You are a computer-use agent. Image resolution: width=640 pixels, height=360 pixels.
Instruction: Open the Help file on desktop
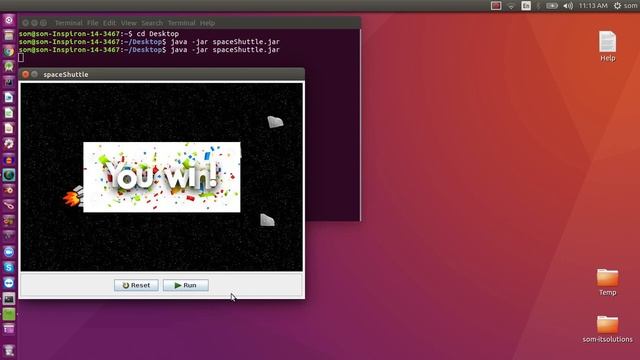(607, 46)
